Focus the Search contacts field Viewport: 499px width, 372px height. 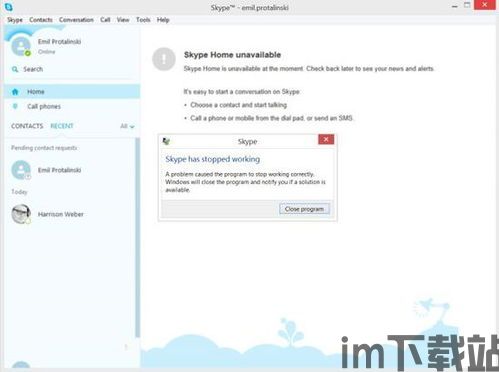[x=72, y=69]
